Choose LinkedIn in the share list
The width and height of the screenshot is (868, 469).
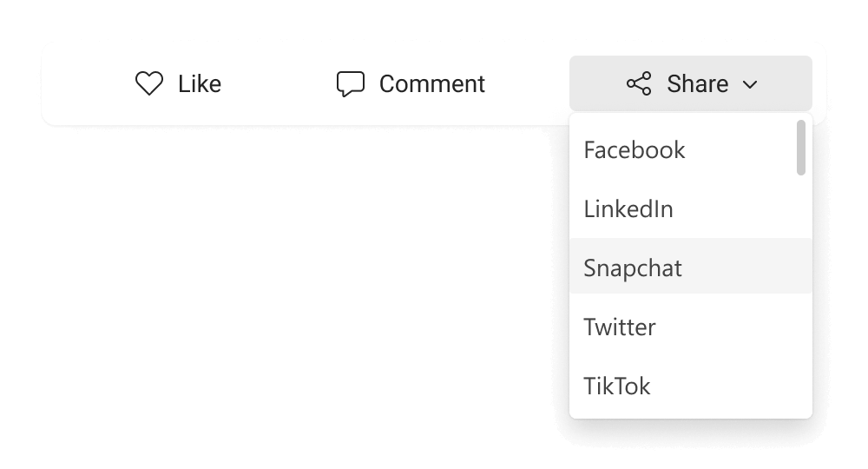628,209
